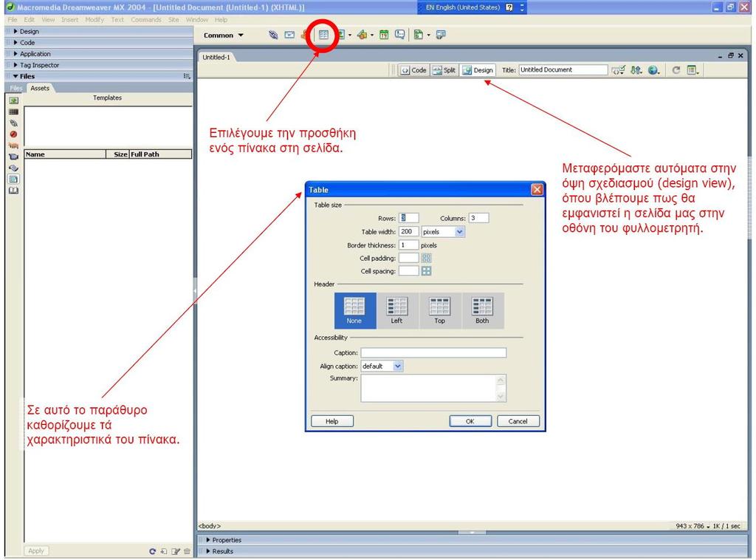This screenshot has height=560, width=756.
Task: Click the browser check errors icon
Action: click(618, 70)
